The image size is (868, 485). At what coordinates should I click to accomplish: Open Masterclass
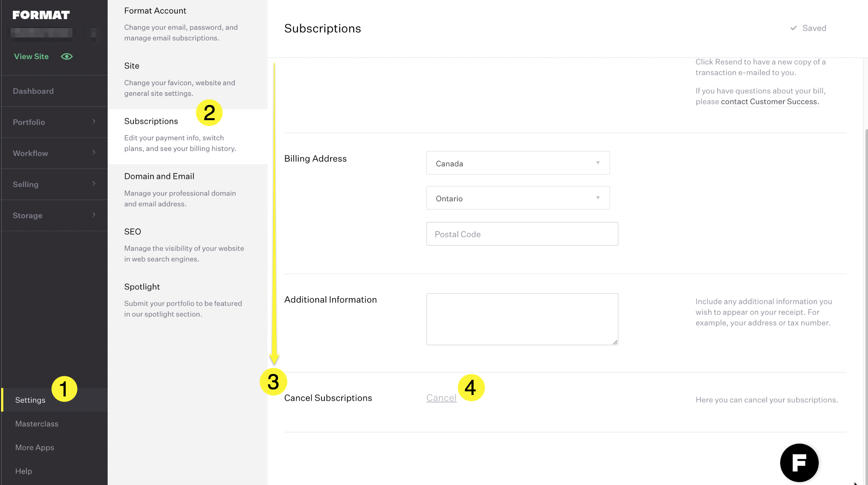tap(37, 424)
